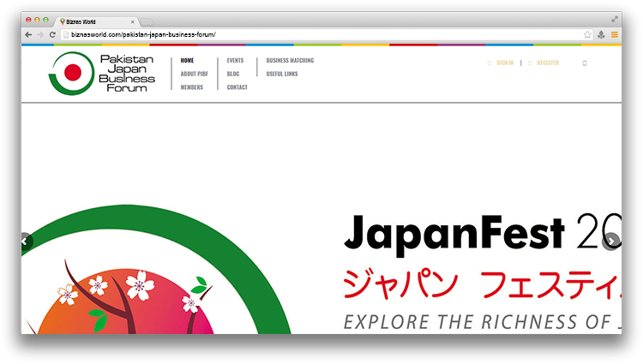Click the browser extension icon beside the star
Image resolution: width=643 pixels, height=364 pixels.
tap(601, 34)
